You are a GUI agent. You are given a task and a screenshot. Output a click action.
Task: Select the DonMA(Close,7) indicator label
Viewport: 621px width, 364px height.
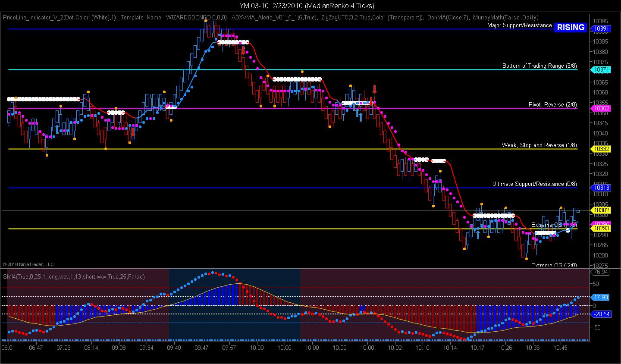(x=448, y=18)
